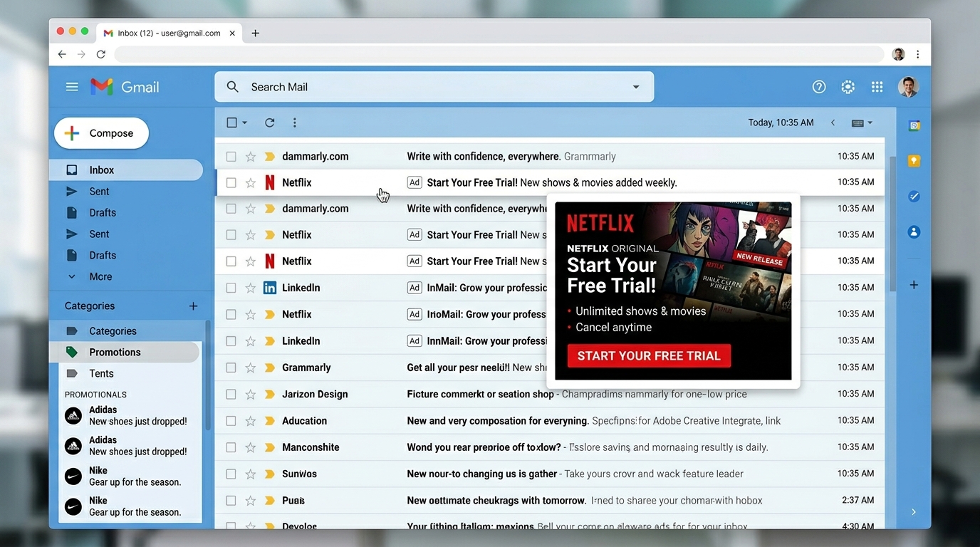This screenshot has height=547, width=980.
Task: Open the Puas email at 2:37 AM
Action: click(x=550, y=501)
